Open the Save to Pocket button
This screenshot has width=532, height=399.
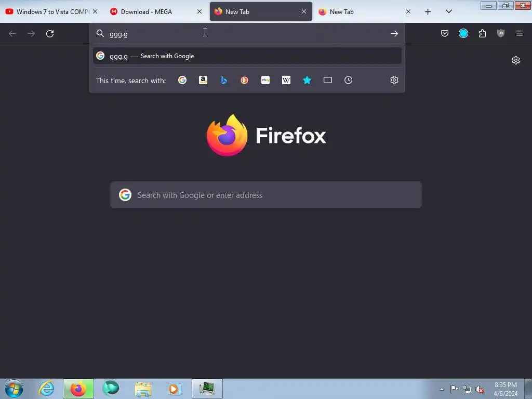(x=445, y=33)
